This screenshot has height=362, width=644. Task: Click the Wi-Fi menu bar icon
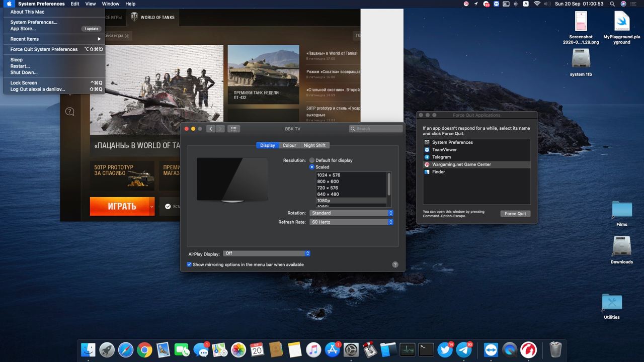537,4
